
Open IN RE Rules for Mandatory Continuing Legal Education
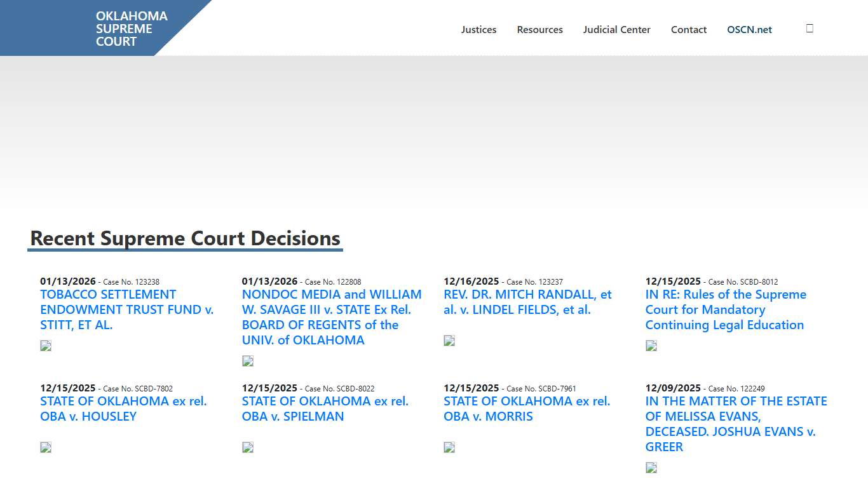[x=725, y=309]
